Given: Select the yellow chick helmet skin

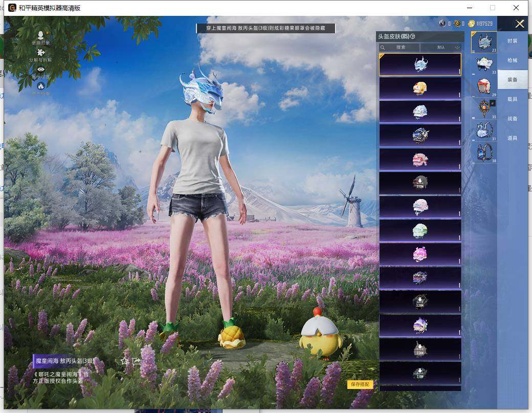Looking at the screenshot, I should click(420, 88).
